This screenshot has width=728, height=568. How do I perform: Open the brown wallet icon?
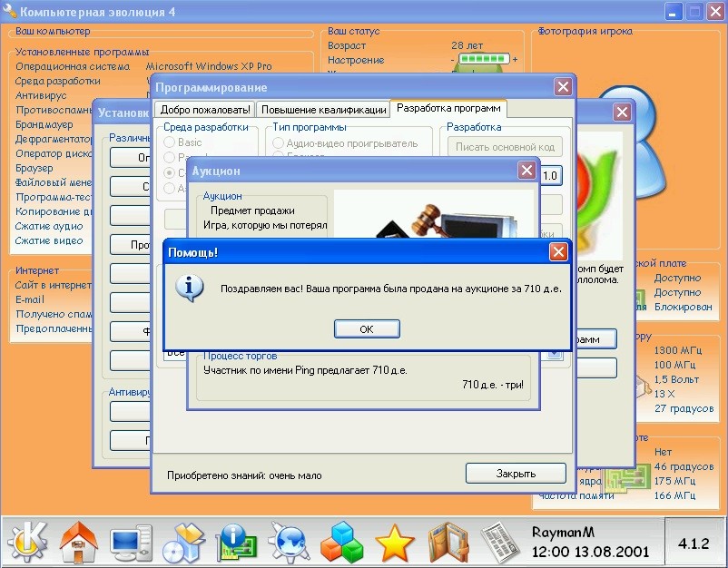(x=448, y=543)
